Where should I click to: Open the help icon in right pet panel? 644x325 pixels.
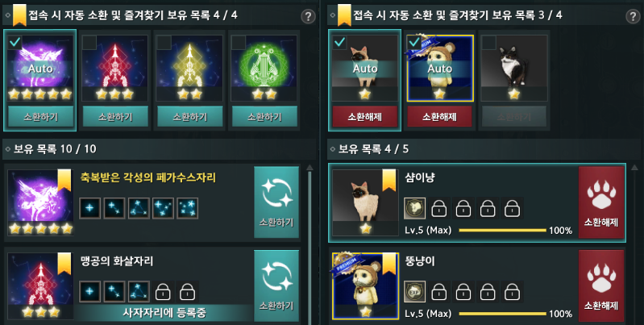(x=634, y=16)
